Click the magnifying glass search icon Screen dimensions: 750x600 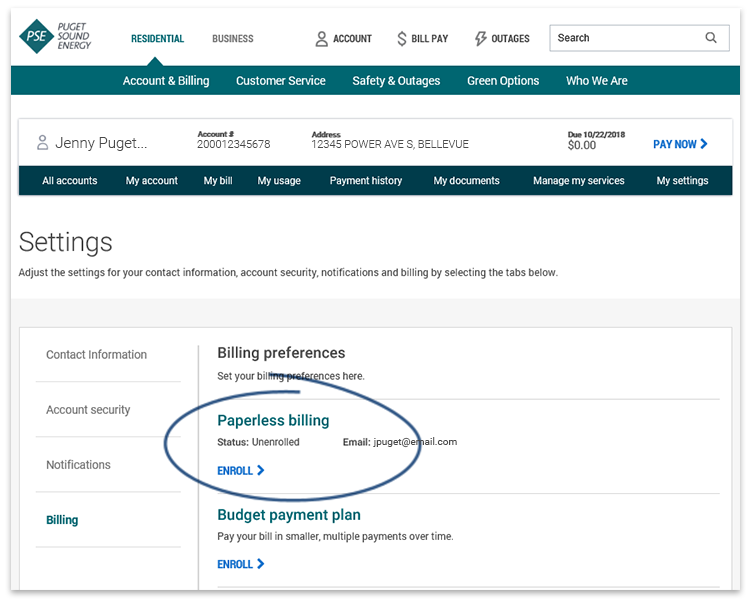(x=711, y=38)
